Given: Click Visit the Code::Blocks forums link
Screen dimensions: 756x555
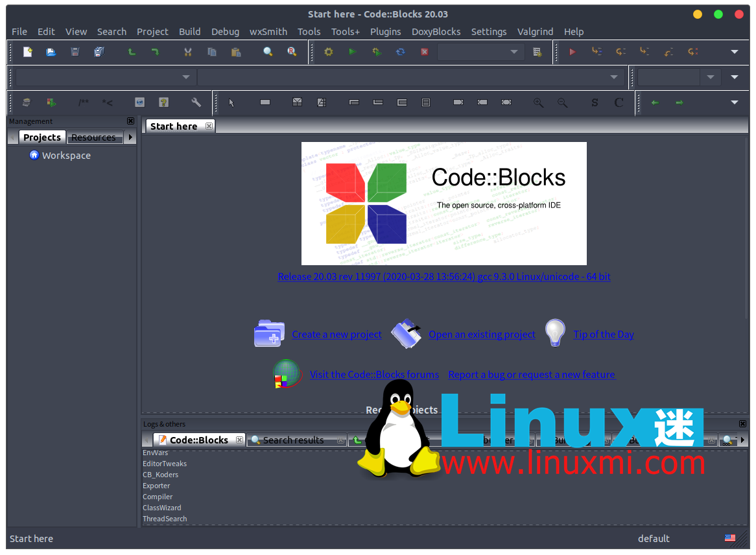Looking at the screenshot, I should point(374,374).
